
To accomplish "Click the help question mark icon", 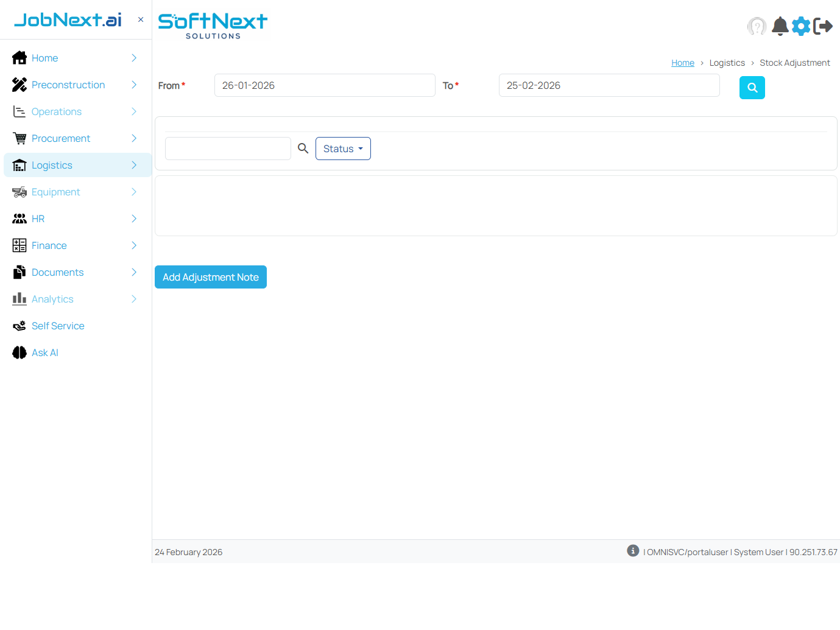I will click(757, 26).
